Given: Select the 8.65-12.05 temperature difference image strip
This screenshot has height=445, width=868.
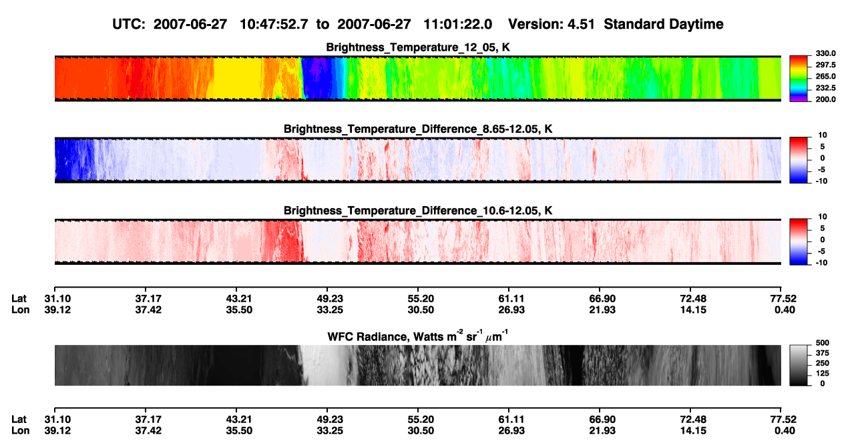Looking at the screenshot, I should (x=418, y=159).
